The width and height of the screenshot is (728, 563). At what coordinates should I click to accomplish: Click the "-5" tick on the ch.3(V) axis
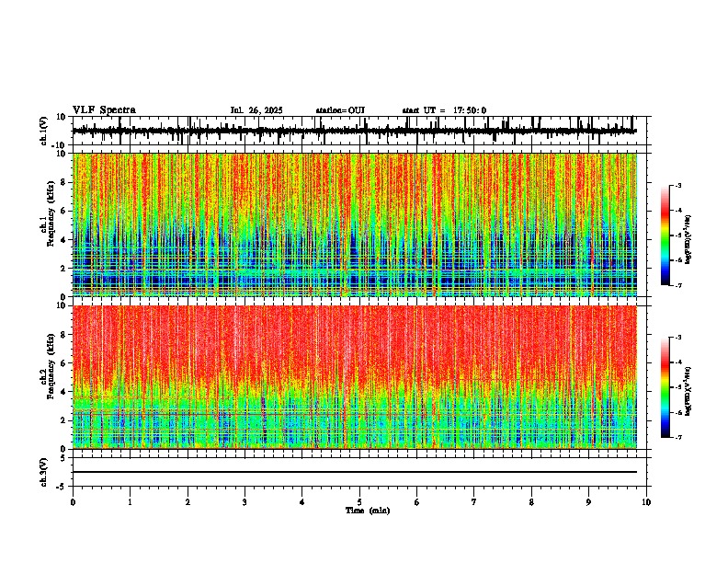pyautogui.click(x=62, y=487)
